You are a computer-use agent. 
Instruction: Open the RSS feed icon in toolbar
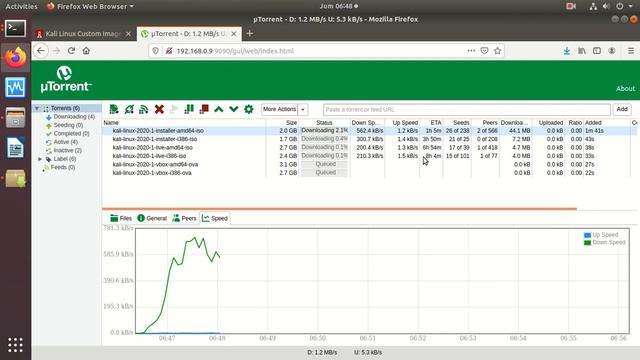coord(144,109)
